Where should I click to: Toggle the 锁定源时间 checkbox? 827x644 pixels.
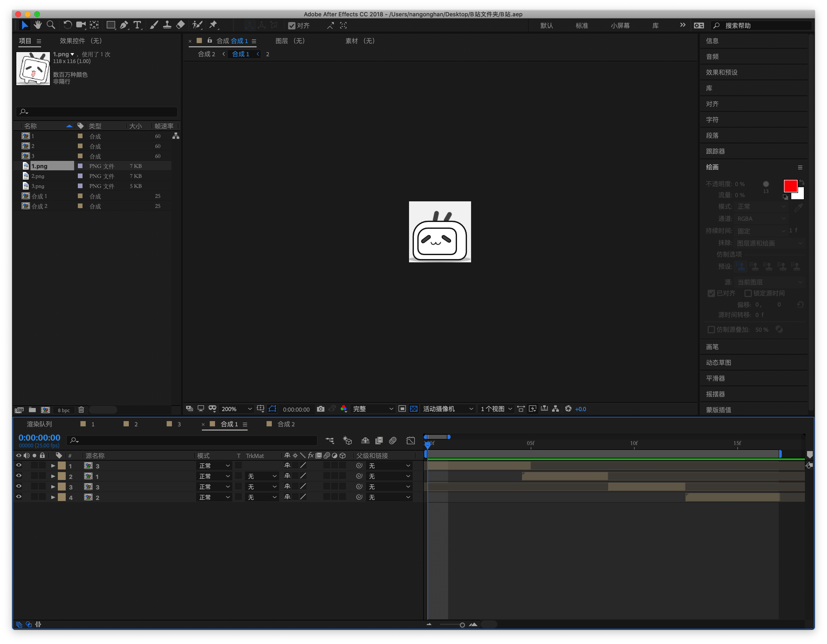click(x=748, y=293)
